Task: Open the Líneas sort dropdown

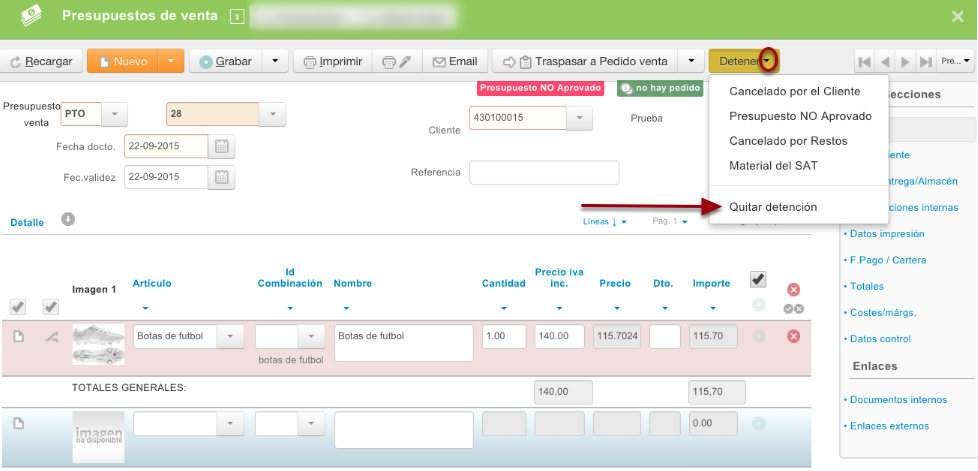Action: click(604, 221)
